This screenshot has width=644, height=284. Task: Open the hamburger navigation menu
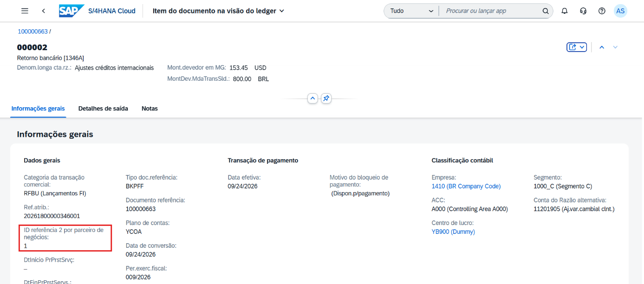(25, 11)
